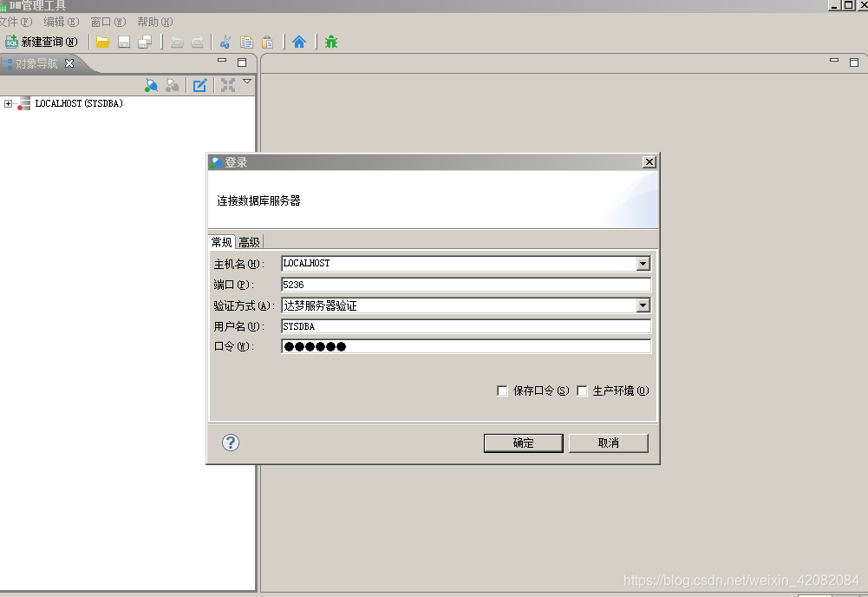Viewport: 868px width, 597px height.
Task: Open file with the yellow folder icon
Action: point(103,43)
